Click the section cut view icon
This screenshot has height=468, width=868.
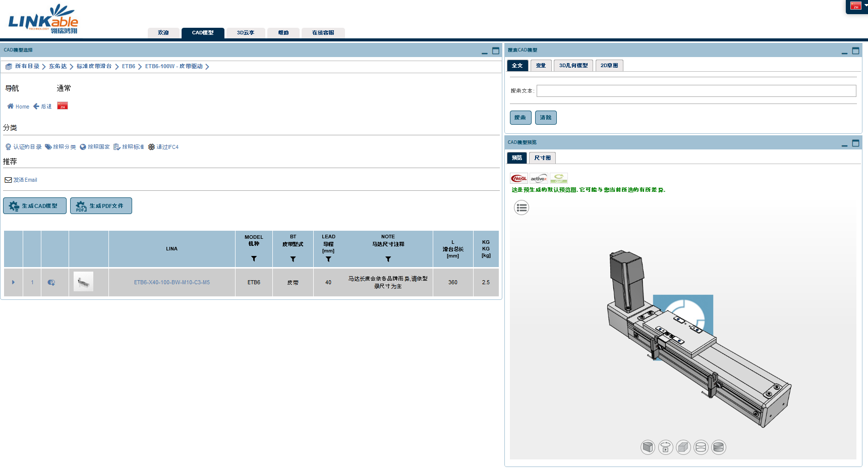click(648, 447)
